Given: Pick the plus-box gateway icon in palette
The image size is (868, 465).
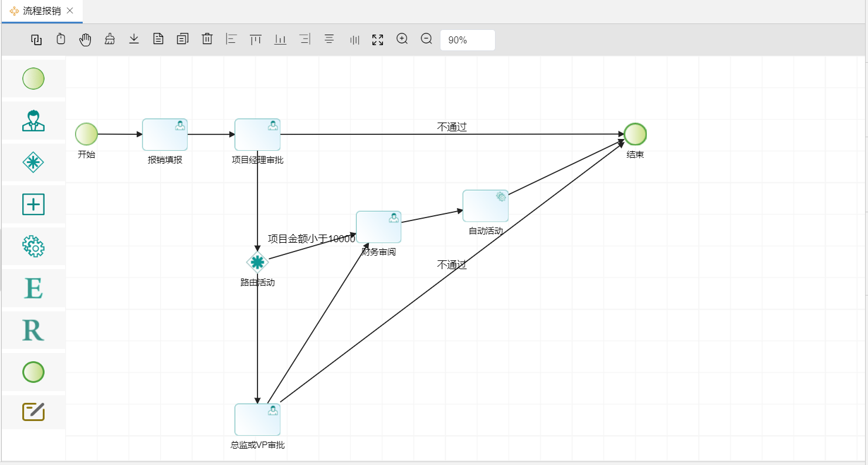Looking at the screenshot, I should (33, 204).
